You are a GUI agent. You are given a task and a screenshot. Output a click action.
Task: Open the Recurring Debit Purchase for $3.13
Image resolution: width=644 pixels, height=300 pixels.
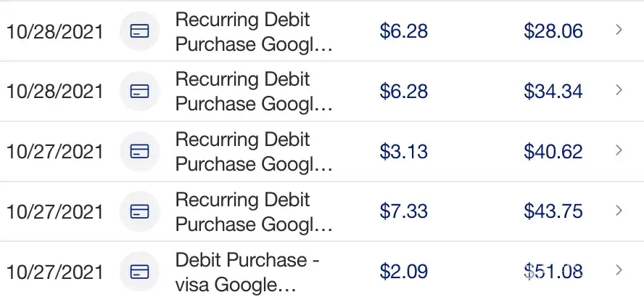(253, 151)
